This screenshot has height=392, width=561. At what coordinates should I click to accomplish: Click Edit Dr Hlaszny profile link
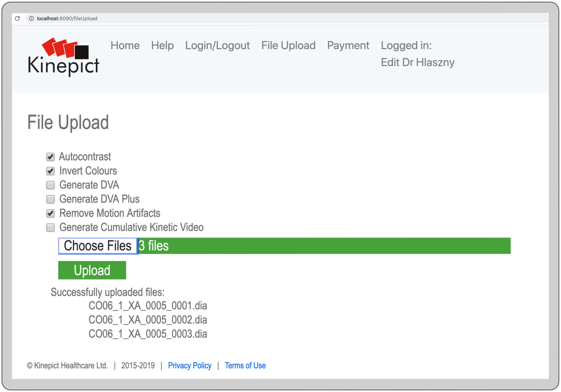click(x=418, y=63)
